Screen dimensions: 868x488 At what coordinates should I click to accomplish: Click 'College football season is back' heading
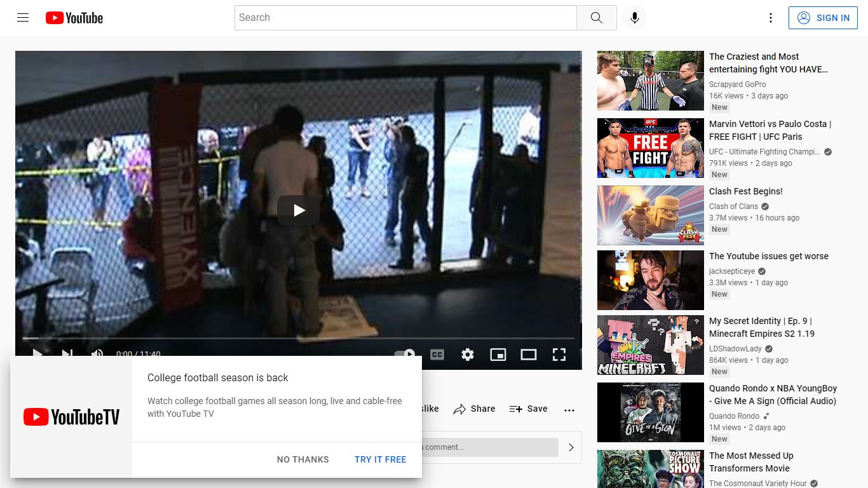coord(218,377)
